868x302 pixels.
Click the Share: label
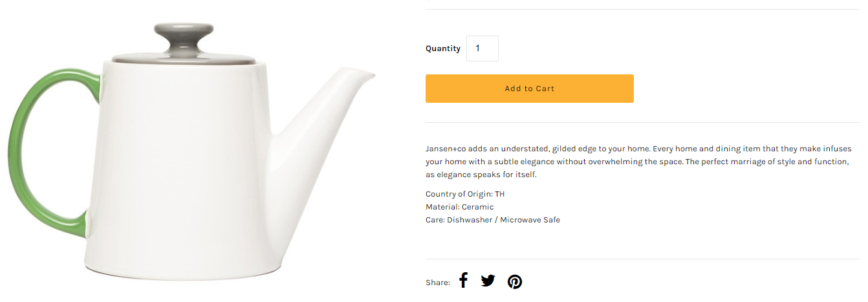438,283
